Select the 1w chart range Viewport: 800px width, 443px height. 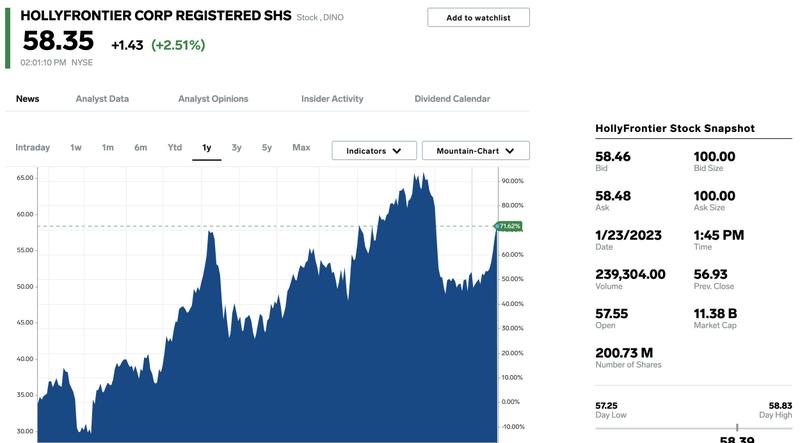pos(76,147)
